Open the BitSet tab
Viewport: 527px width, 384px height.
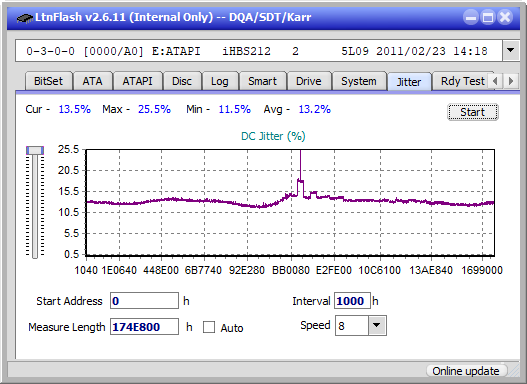pyautogui.click(x=48, y=81)
